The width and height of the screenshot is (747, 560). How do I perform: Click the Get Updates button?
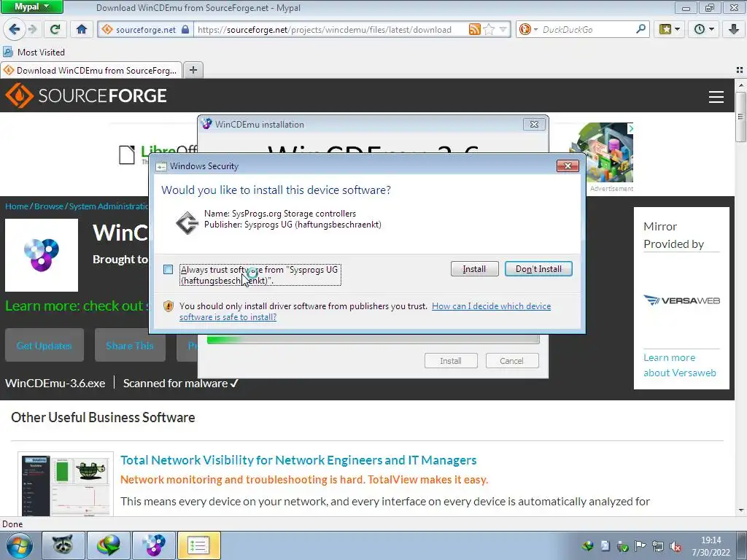[44, 345]
